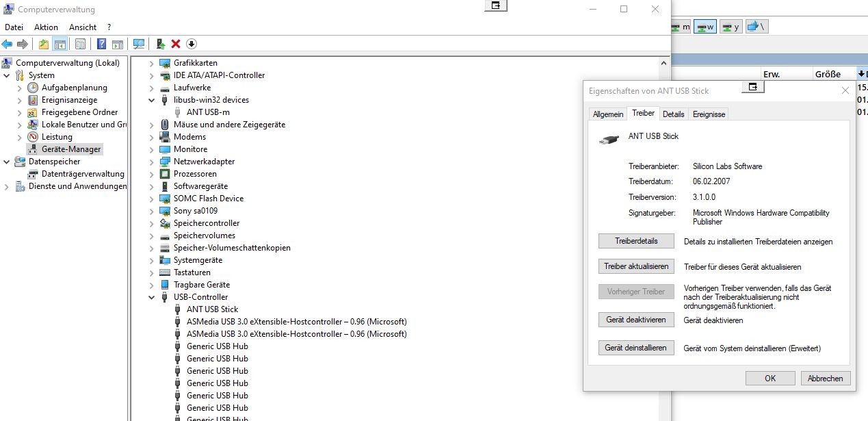Expand Dienste und Anwendungen node

click(7, 186)
